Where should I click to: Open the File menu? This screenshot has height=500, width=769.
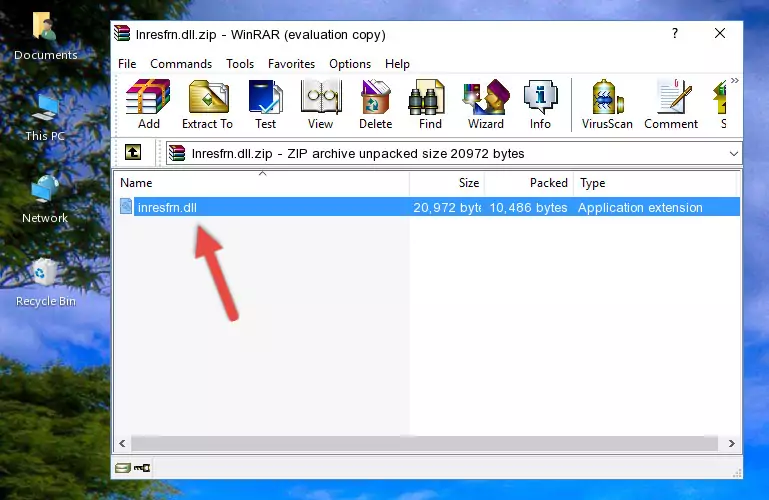[x=127, y=64]
